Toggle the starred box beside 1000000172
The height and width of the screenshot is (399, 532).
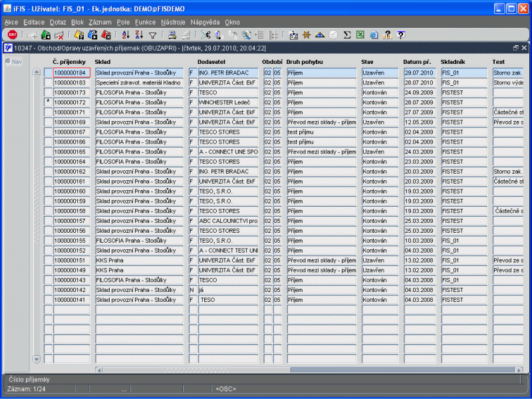[48, 102]
